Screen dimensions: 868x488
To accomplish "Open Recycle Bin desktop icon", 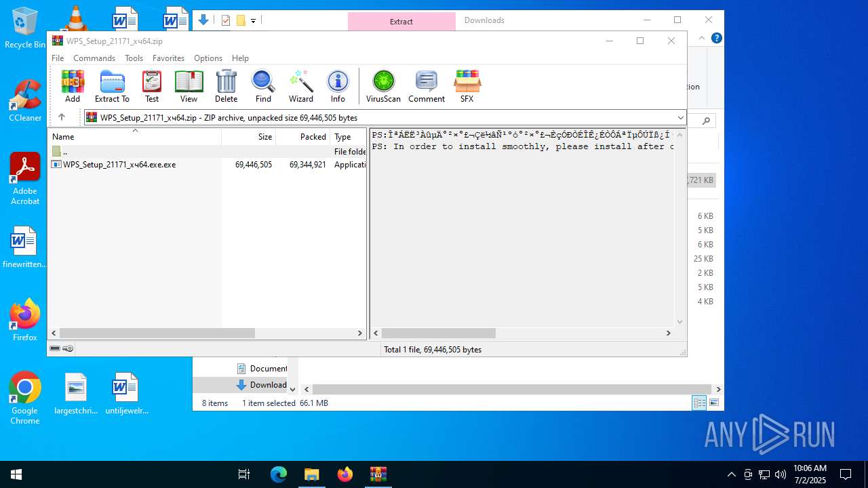I will coord(24,28).
